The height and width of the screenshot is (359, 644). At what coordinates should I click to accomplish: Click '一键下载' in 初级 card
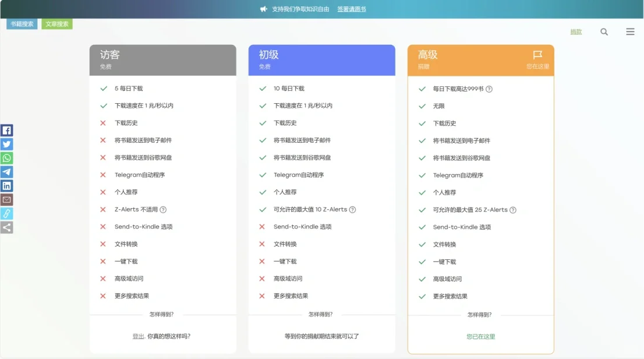click(285, 262)
